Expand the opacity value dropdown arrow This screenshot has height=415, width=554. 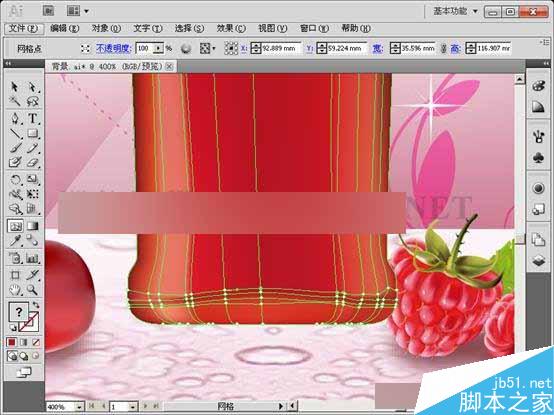[x=159, y=48]
